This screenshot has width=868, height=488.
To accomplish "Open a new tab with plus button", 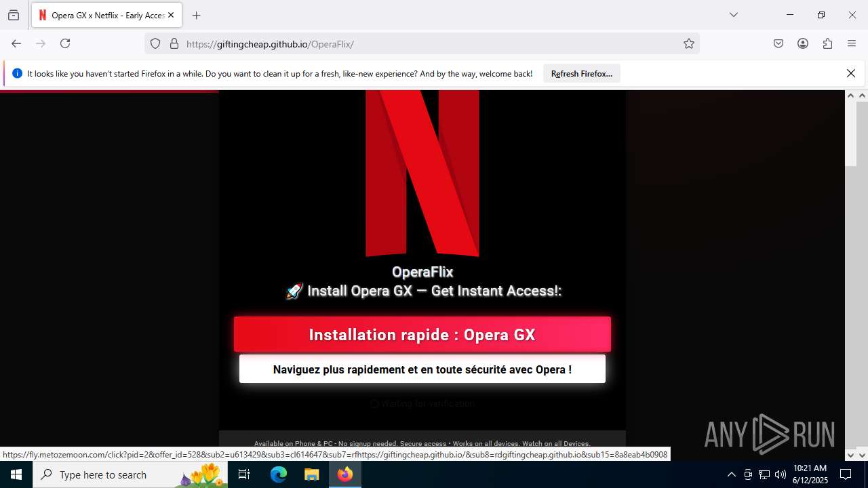I will pyautogui.click(x=196, y=15).
